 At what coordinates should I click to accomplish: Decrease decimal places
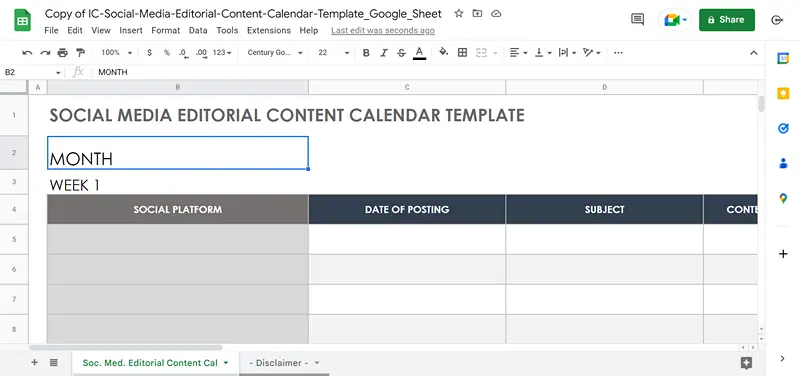coord(184,53)
